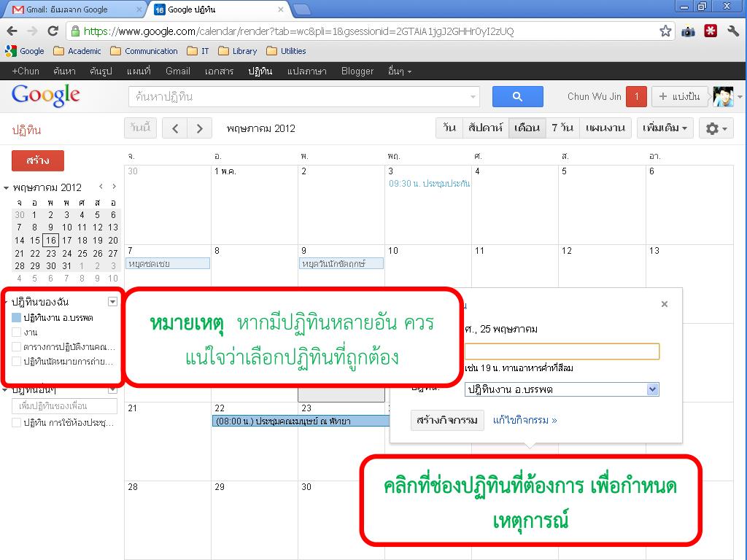Switch to วัน day view
This screenshot has height=560, width=747.
(449, 128)
